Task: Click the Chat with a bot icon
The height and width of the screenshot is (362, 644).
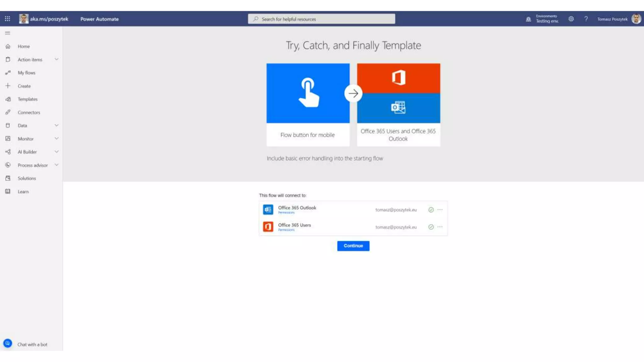Action: point(8,343)
